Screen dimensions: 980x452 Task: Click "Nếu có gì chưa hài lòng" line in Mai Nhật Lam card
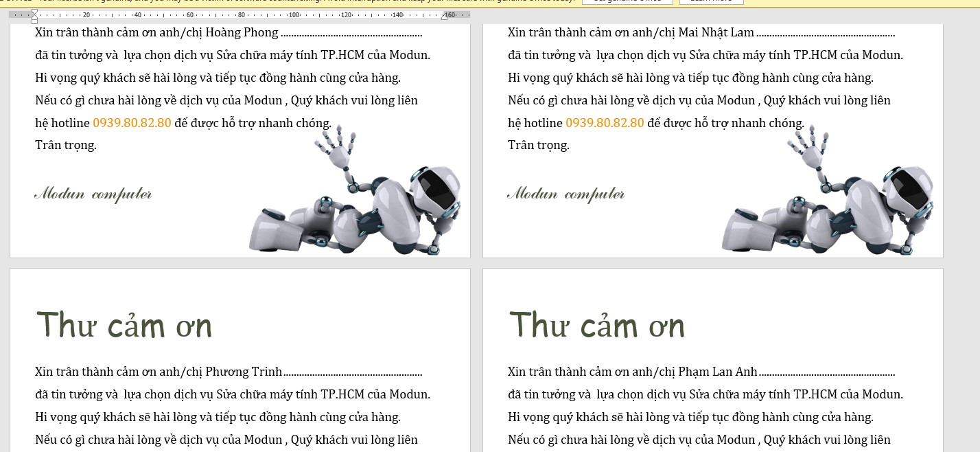click(x=699, y=100)
